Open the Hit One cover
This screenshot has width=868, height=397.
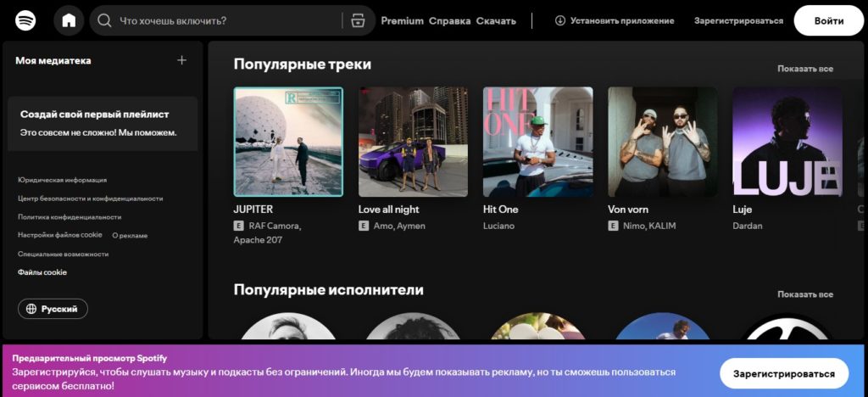[x=538, y=142]
